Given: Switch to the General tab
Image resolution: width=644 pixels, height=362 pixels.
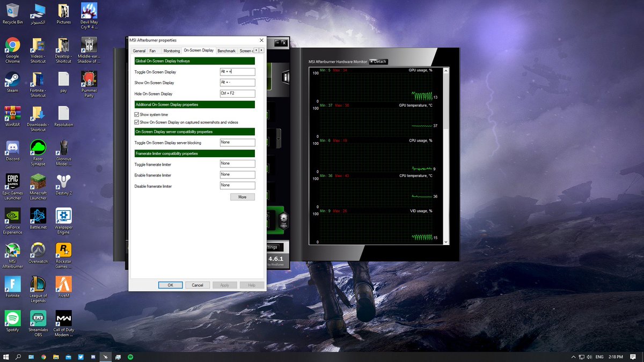Looking at the screenshot, I should point(139,51).
